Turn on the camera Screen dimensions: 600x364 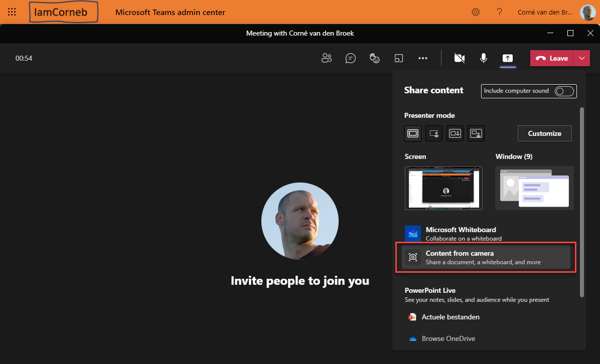459,58
